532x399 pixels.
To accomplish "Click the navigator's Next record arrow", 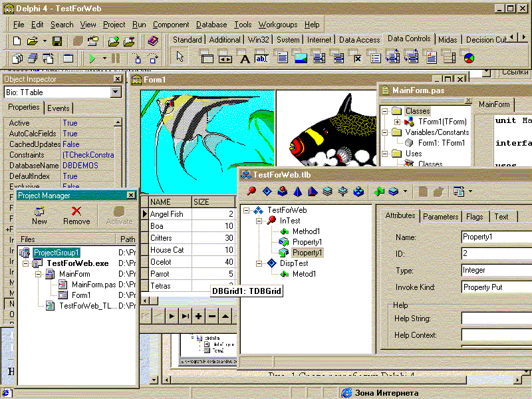I will click(172, 317).
